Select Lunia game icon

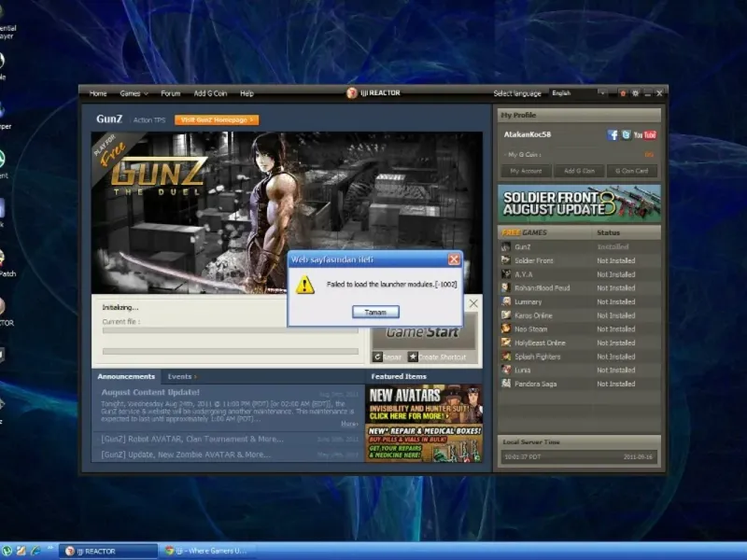(506, 370)
